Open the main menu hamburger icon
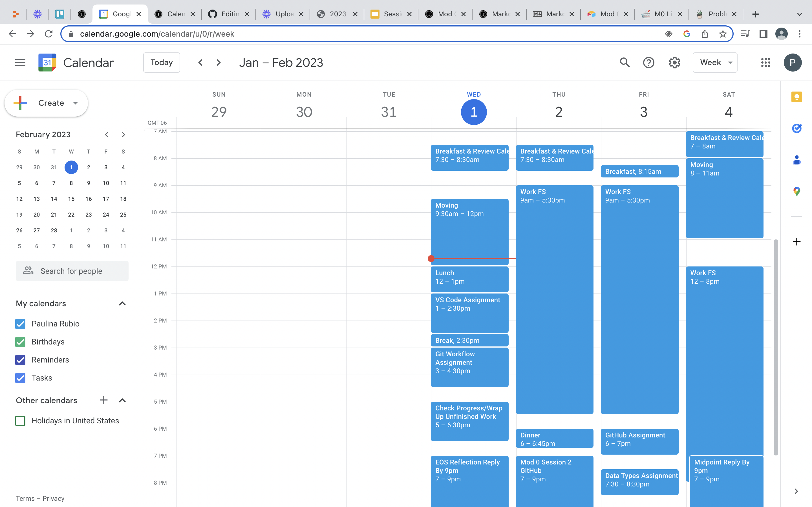 (20, 62)
